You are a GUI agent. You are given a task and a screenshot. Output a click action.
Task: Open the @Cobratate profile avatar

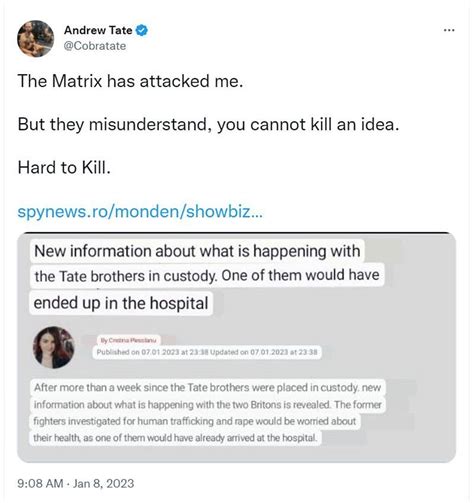tap(35, 39)
